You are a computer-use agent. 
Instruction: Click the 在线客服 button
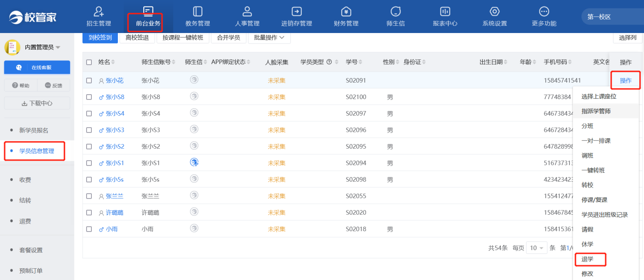coord(37,67)
